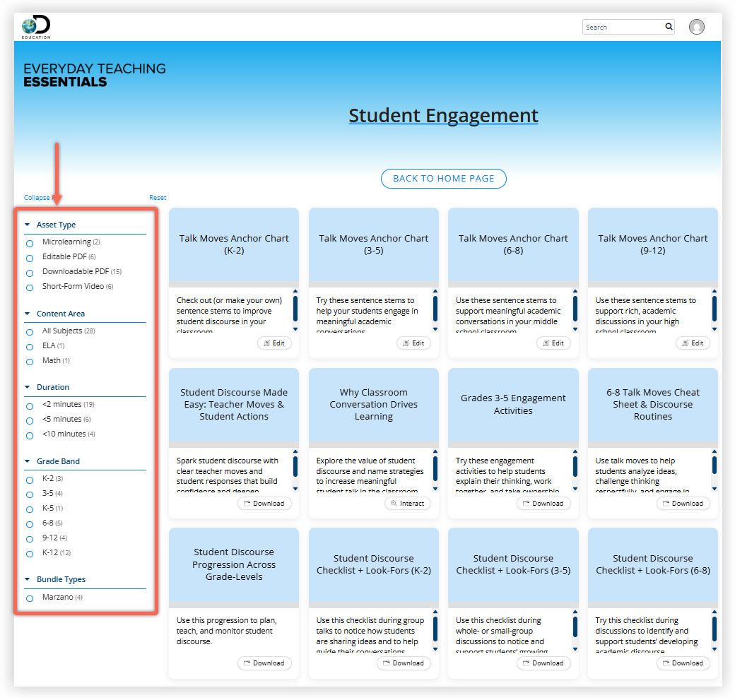This screenshot has width=735, height=700.
Task: Click the Reset filters link
Action: tap(158, 198)
